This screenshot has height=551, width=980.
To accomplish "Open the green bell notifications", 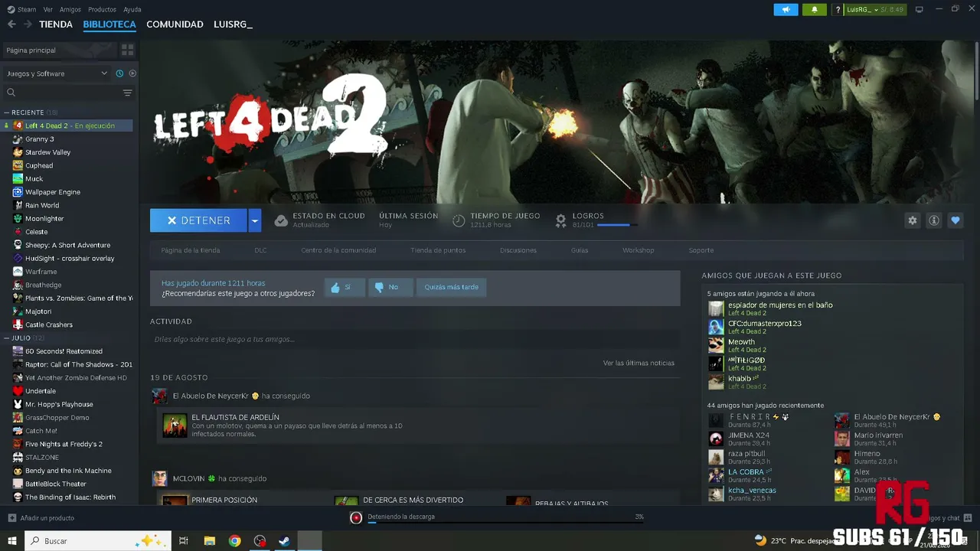I will click(814, 9).
